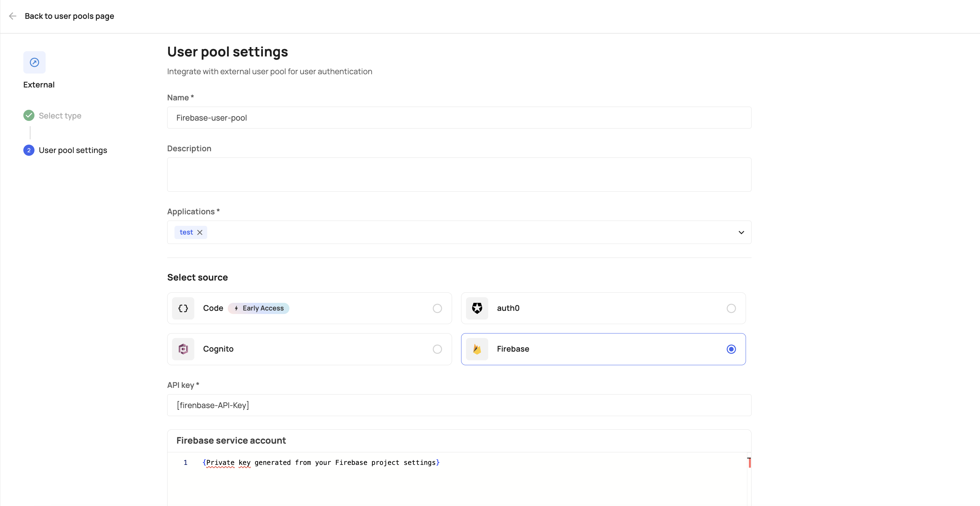The width and height of the screenshot is (980, 506).
Task: Click the auth0 star shield icon
Action: point(477,308)
